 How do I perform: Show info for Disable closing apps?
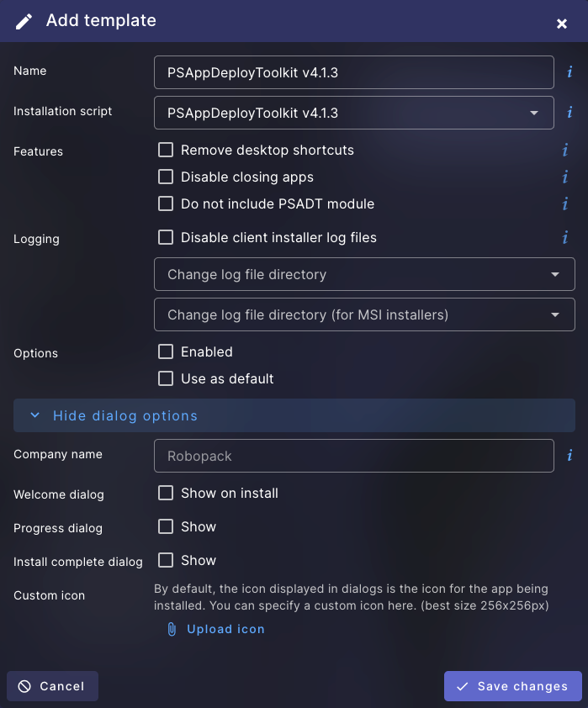point(565,177)
